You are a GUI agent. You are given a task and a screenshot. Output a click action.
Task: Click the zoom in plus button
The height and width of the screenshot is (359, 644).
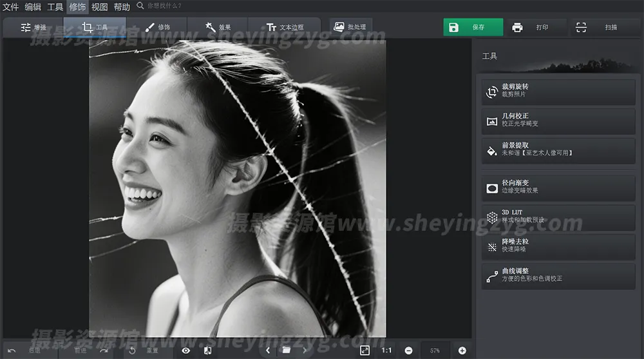(462, 350)
